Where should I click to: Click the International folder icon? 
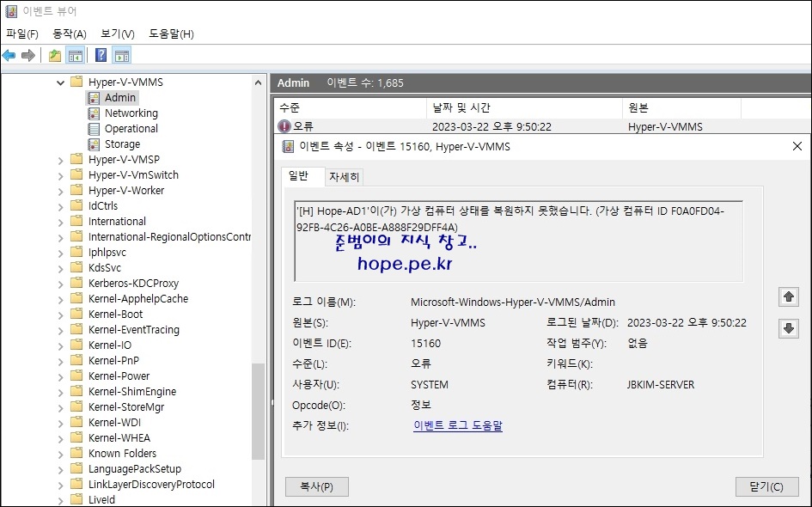click(x=76, y=221)
